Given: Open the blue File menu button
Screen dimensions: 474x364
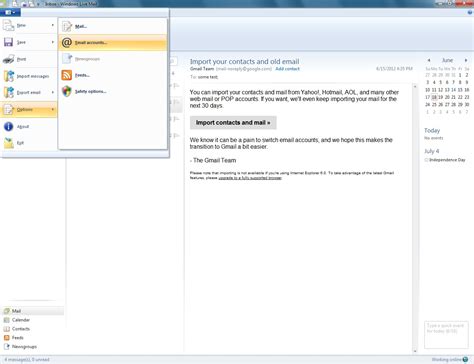Looking at the screenshot, I should [10, 12].
